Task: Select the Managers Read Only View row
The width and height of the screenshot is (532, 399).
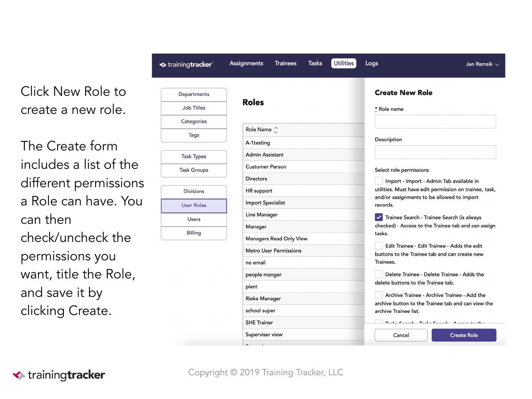Action: pyautogui.click(x=304, y=239)
